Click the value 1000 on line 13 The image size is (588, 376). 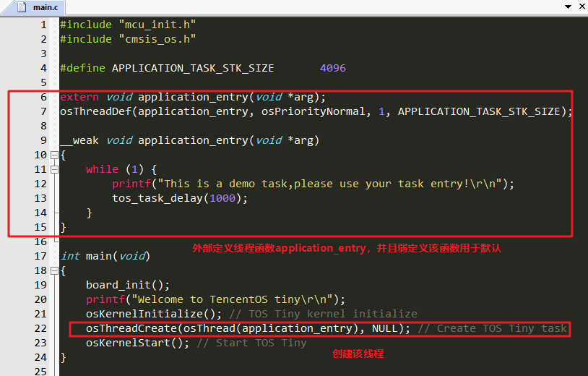[222, 198]
